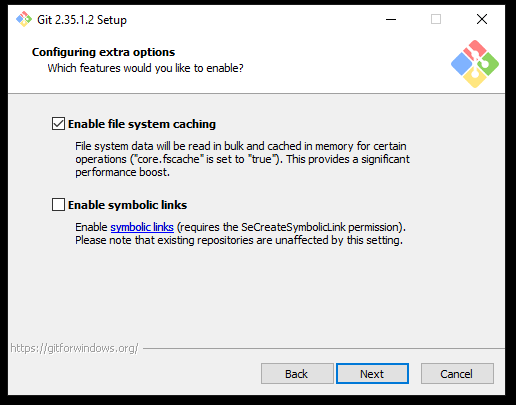Uncheck the Enable file system caching checkbox
The height and width of the screenshot is (405, 516).
coord(58,124)
